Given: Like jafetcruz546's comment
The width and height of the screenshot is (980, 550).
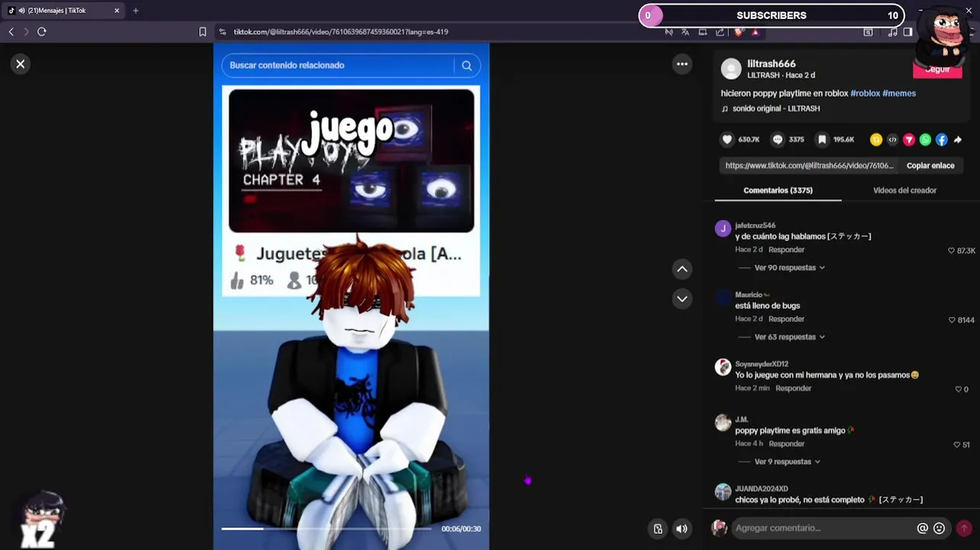Looking at the screenshot, I should (951, 251).
